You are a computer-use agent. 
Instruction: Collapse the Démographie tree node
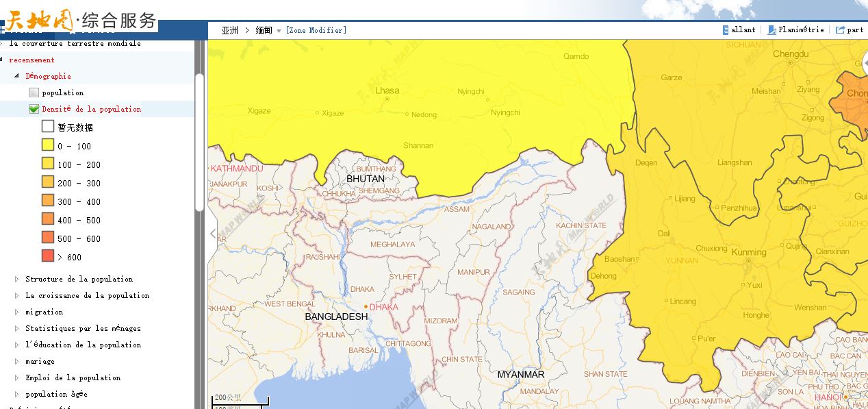(17, 76)
